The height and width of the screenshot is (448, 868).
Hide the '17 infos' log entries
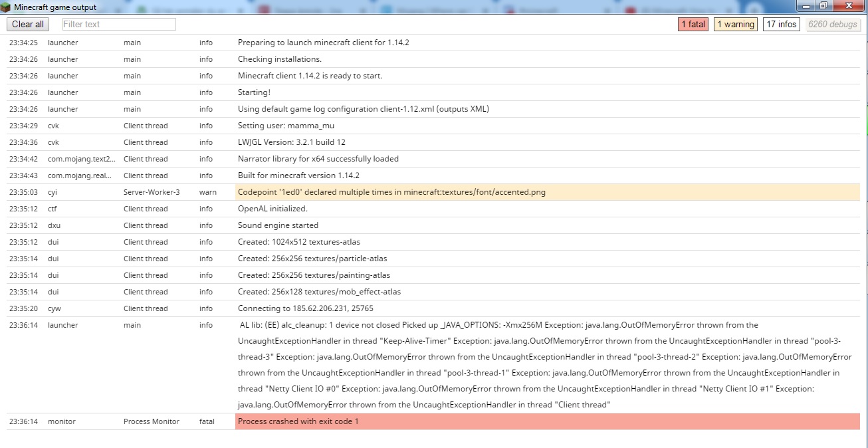pos(781,25)
